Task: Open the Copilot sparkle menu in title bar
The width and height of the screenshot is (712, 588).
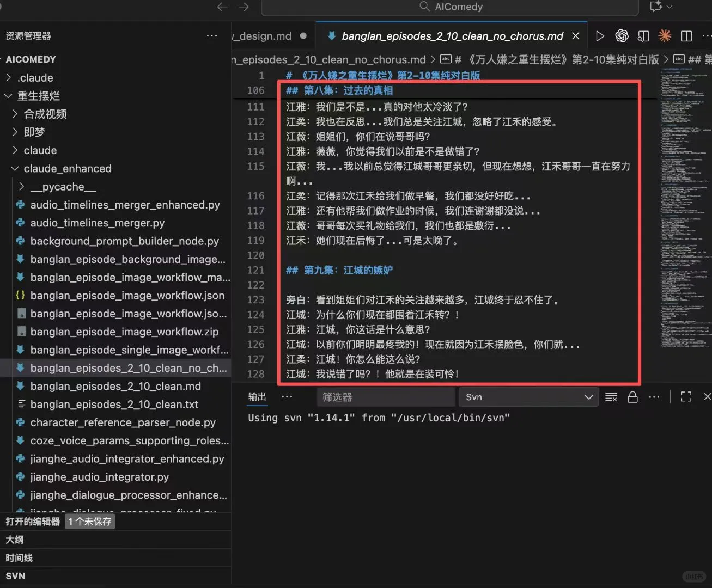Action: coord(661,7)
